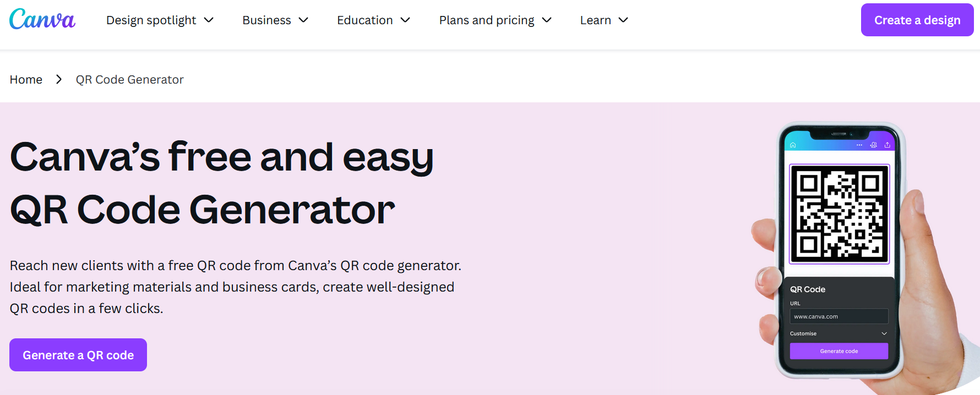Click the Generate code button on phone
Image resolution: width=980 pixels, height=395 pixels.
pyautogui.click(x=839, y=351)
